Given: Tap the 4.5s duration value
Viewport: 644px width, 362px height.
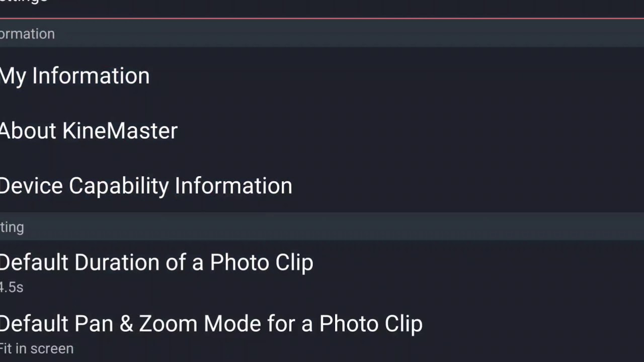Looking at the screenshot, I should (x=12, y=288).
